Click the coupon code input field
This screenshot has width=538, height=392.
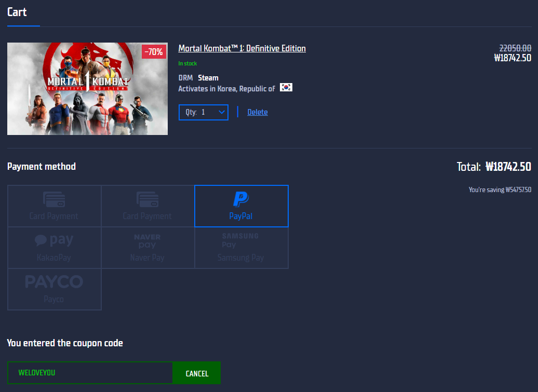click(90, 373)
